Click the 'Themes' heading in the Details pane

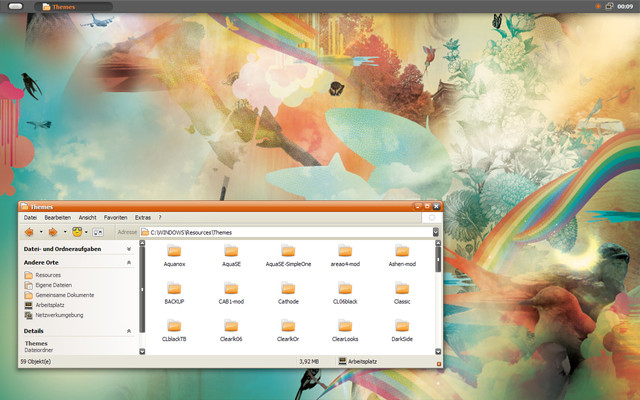pyautogui.click(x=36, y=343)
